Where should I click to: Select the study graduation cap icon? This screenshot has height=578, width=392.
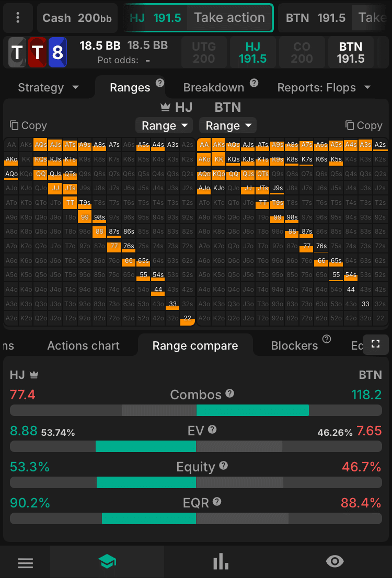[107, 561]
